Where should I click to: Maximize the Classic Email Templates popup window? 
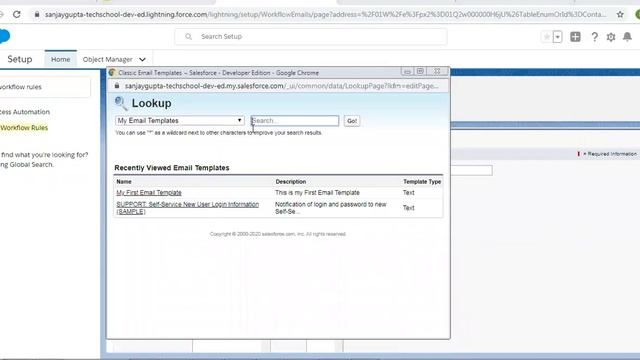(x=420, y=71)
